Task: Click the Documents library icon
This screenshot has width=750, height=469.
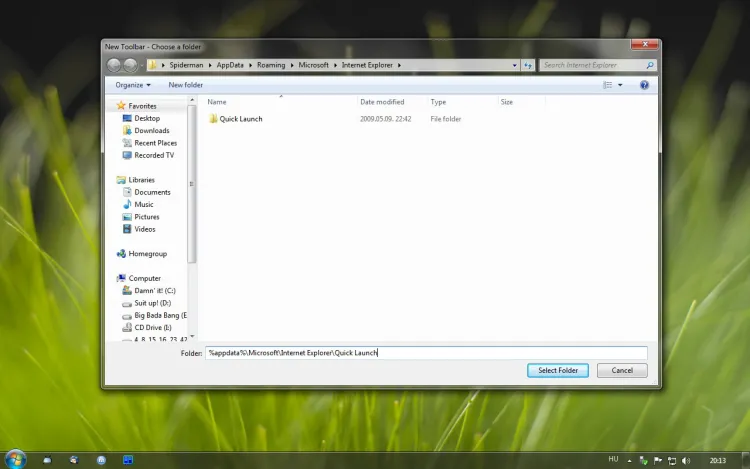Action: (127, 192)
